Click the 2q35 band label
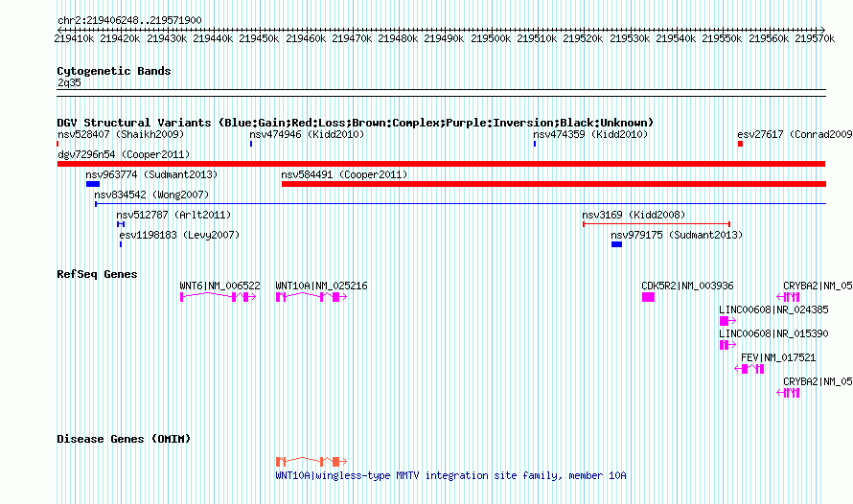The width and height of the screenshot is (853, 504). [x=69, y=82]
